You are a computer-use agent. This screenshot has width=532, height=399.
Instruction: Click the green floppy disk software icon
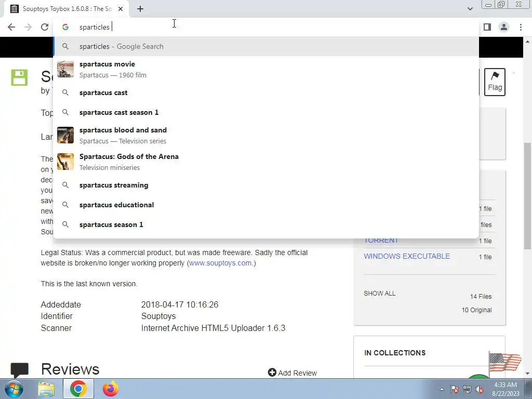19,77
